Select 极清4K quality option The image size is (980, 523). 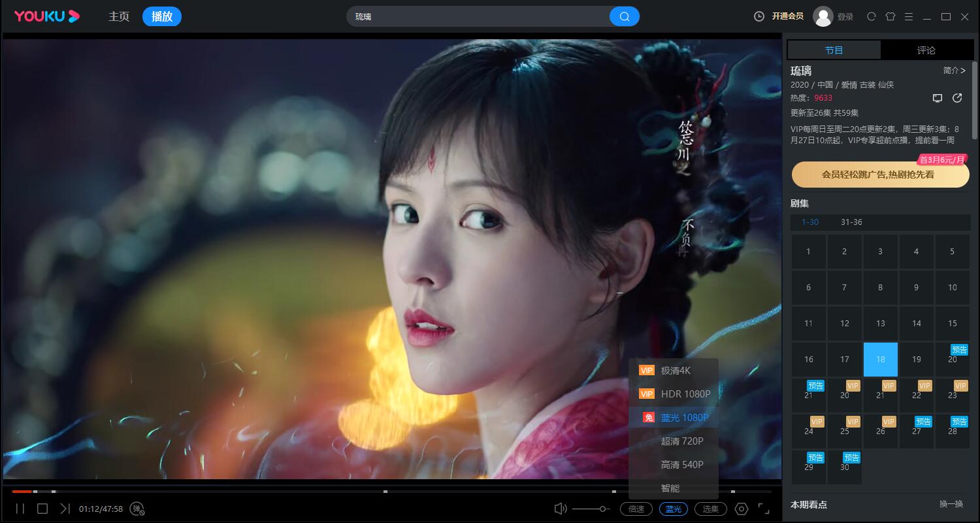click(x=674, y=371)
